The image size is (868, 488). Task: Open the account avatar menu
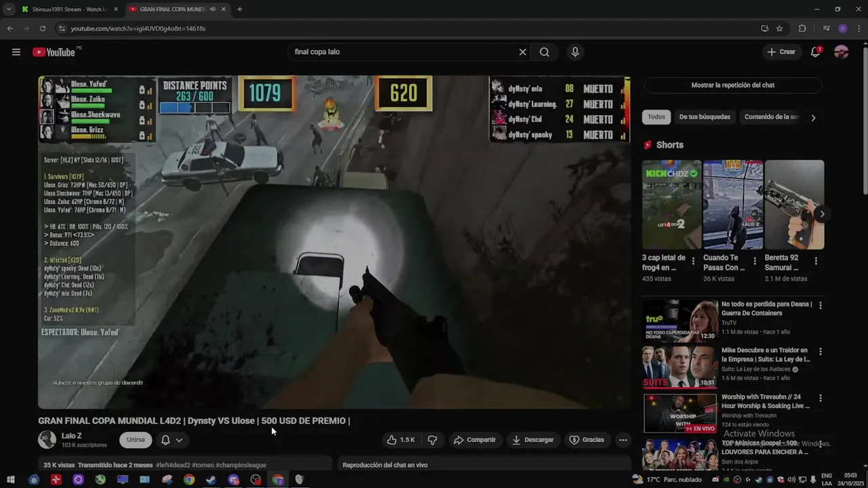click(x=842, y=52)
